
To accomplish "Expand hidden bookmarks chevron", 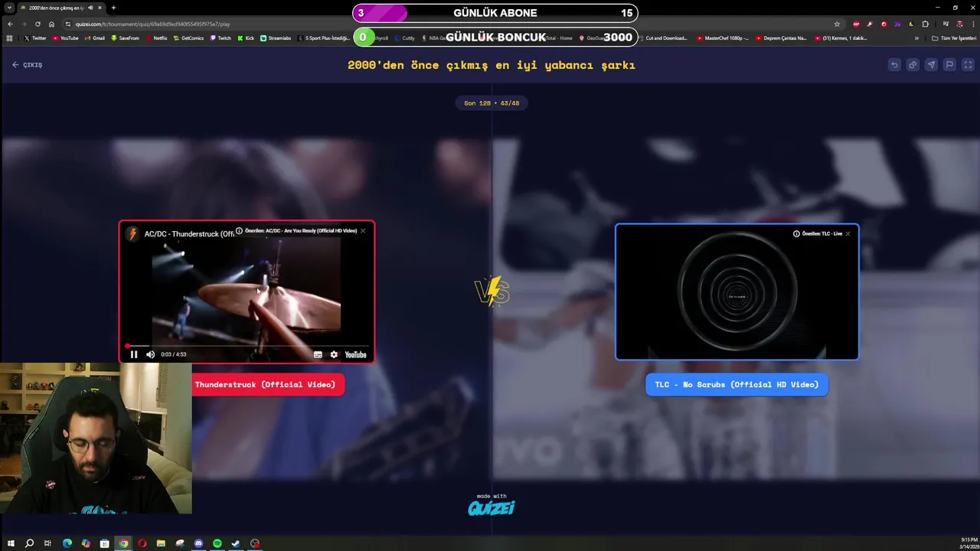I will (x=916, y=38).
